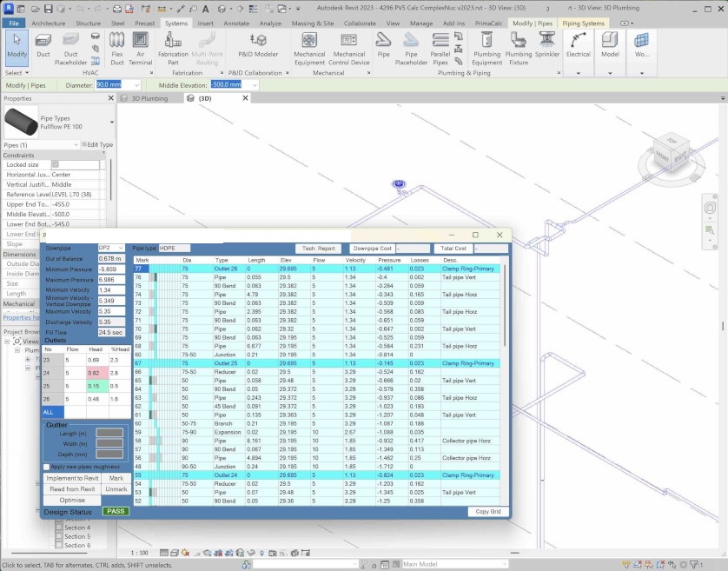Enable Apply new pipes roughness checkbox
This screenshot has width=728, height=571.
coord(46,467)
